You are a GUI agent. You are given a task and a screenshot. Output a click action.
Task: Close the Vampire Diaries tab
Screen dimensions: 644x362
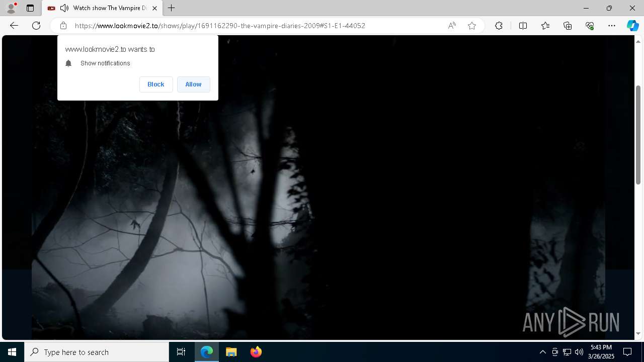tap(154, 8)
